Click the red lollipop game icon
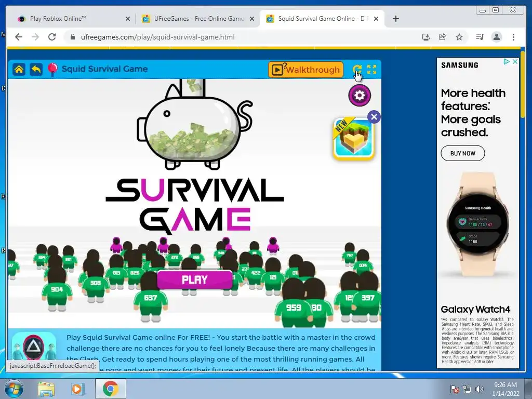 click(52, 70)
